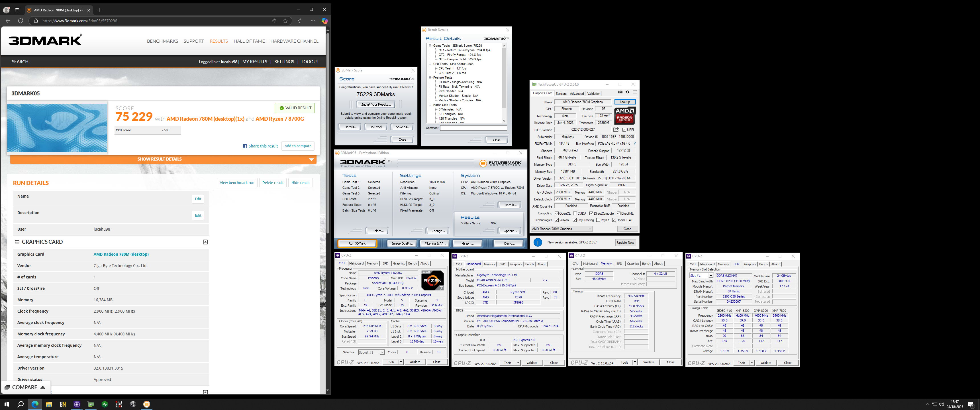Expand SHOW RESULT DETAILS bar
The image size is (980, 410).
point(163,159)
